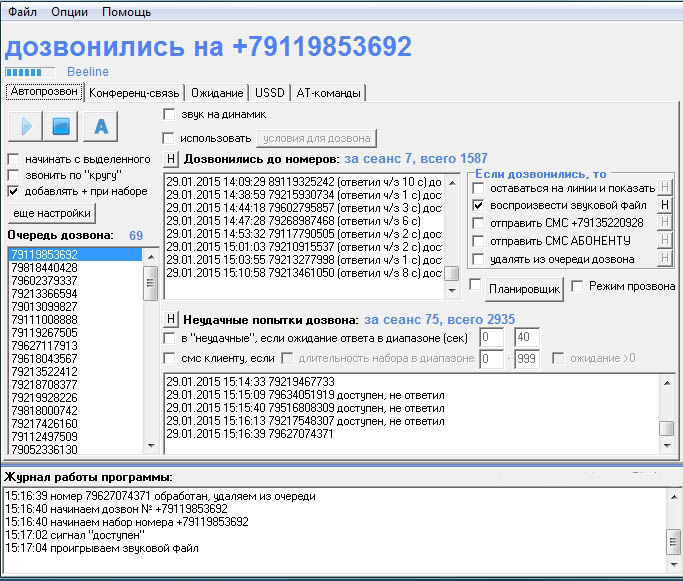This screenshot has height=581, width=683.
Task: Toggle the Режим прозвона checkbox
Action: [x=577, y=287]
